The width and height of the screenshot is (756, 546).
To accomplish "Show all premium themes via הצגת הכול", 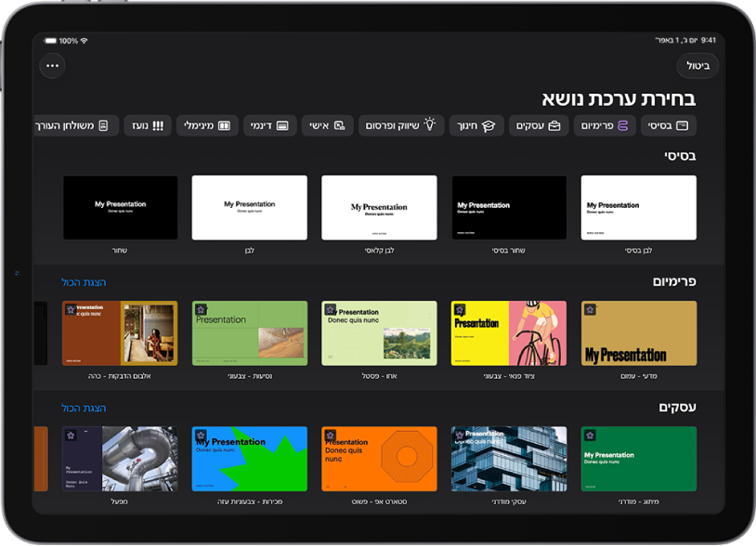I will click(84, 282).
